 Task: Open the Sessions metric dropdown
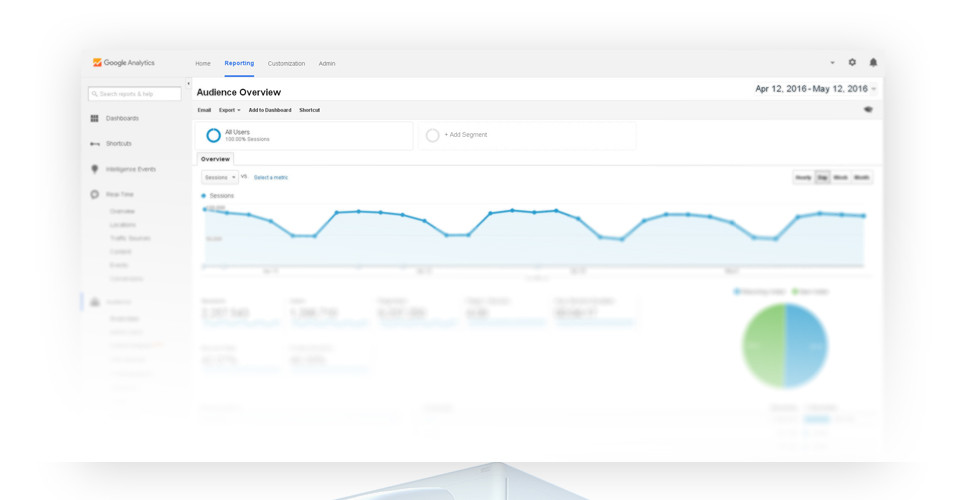220,177
